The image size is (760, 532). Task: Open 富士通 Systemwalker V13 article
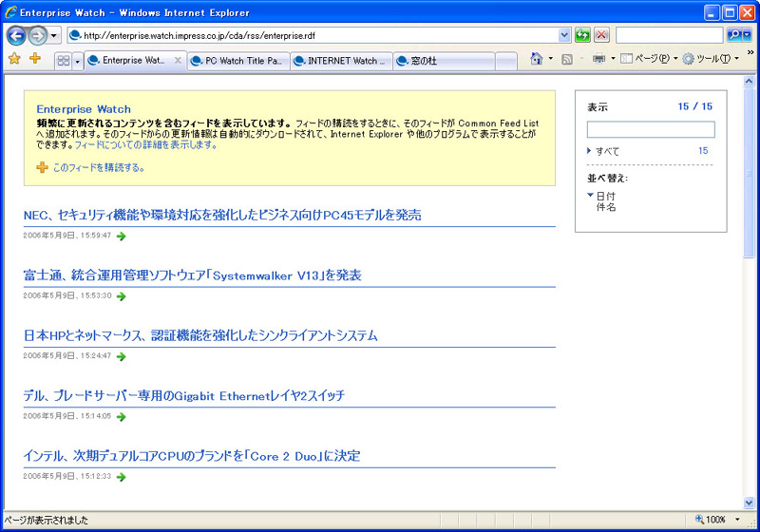click(193, 275)
